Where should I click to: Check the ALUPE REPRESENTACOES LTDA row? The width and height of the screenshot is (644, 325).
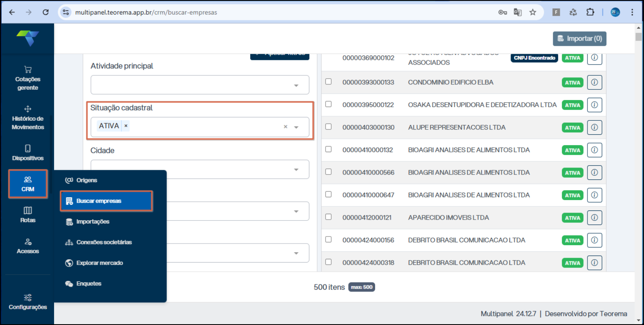coord(328,127)
